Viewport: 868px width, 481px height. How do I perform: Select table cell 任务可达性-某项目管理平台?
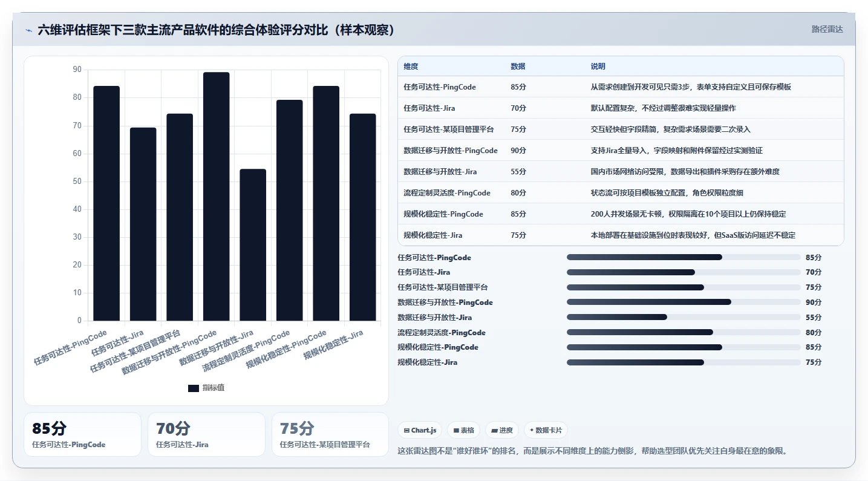click(x=449, y=129)
